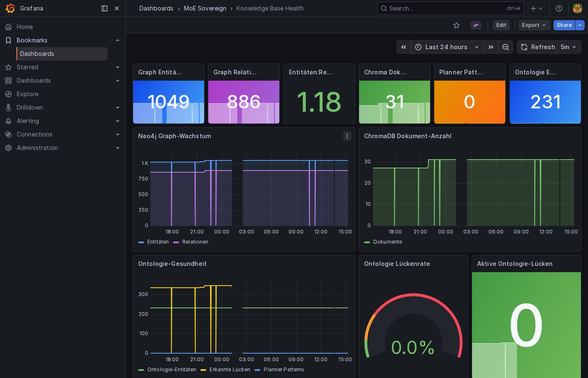
Task: Star this Knowledge Base Health dashboard
Action: point(457,25)
